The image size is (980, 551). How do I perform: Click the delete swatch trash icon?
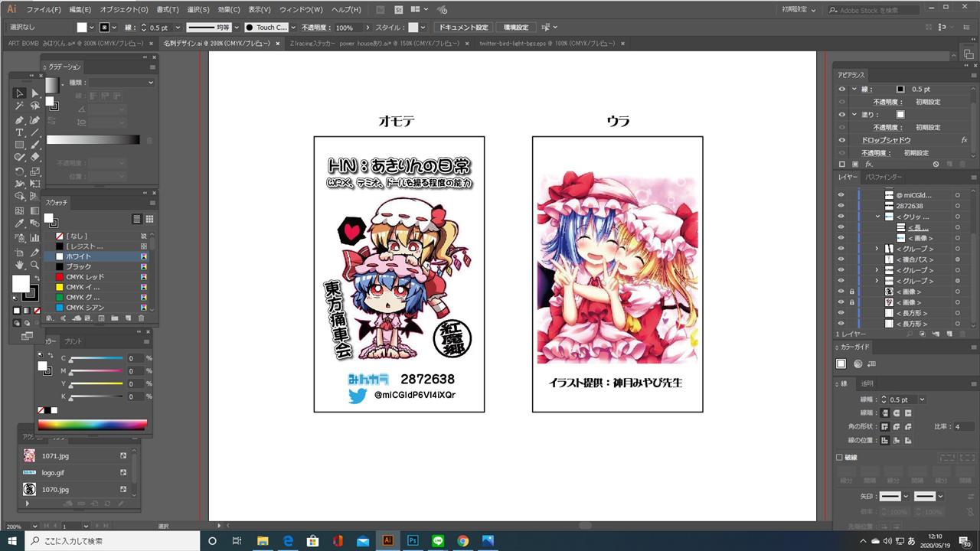point(141,318)
